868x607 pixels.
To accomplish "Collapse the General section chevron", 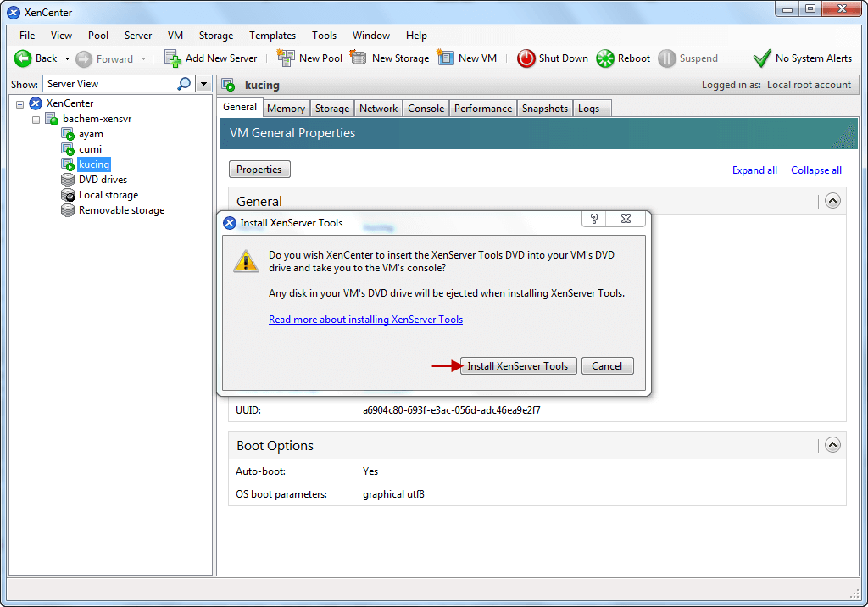I will point(832,200).
